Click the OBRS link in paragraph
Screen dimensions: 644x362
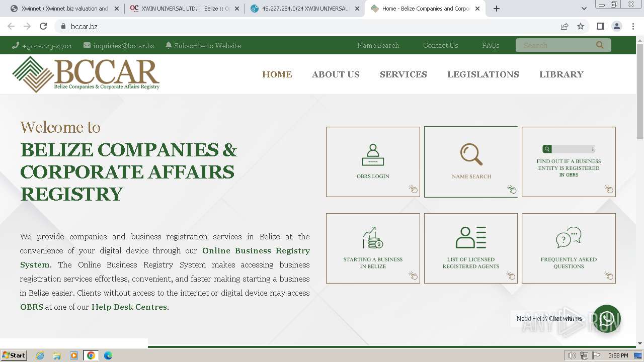(31, 307)
